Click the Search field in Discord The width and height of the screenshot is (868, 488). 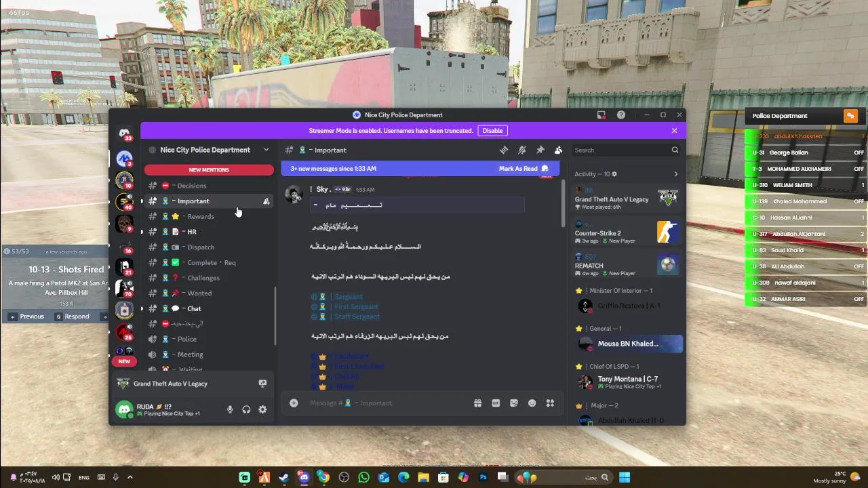click(x=626, y=150)
